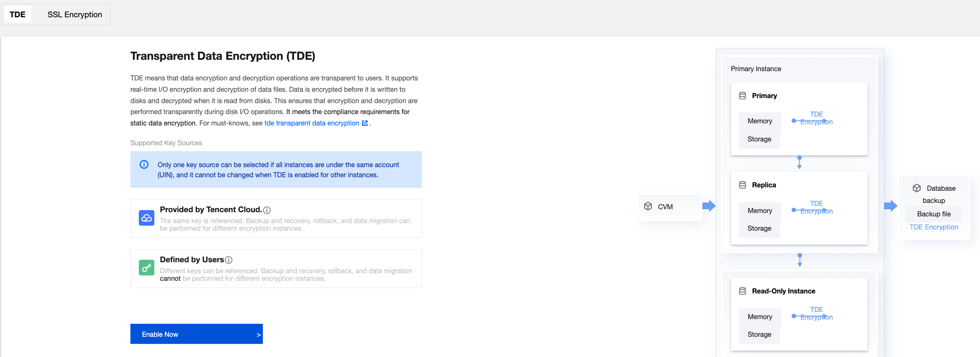
Task: Click info icon beside Provided by Tencent Cloud
Action: click(x=267, y=210)
